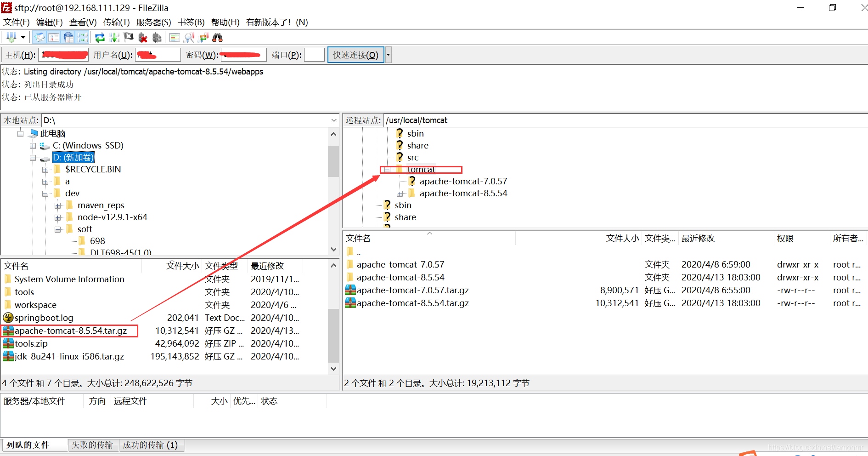
Task: Select remote apache-tomcat-8.5.54 folder in file list
Action: [400, 277]
